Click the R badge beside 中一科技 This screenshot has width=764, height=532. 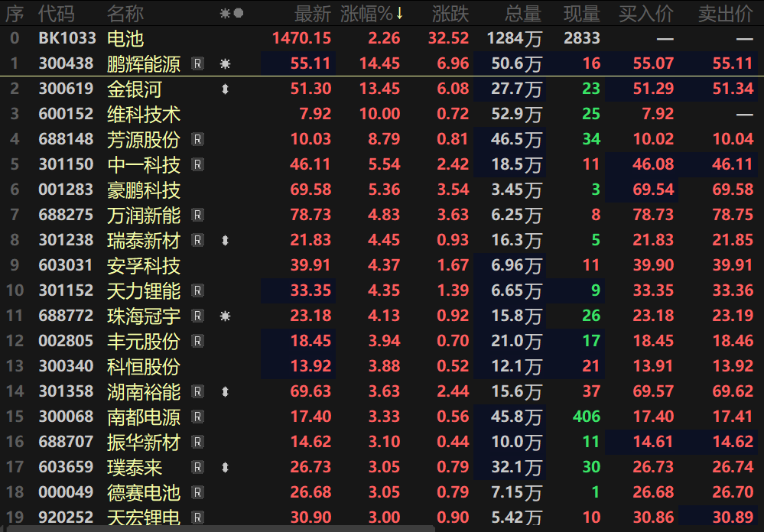(x=197, y=164)
